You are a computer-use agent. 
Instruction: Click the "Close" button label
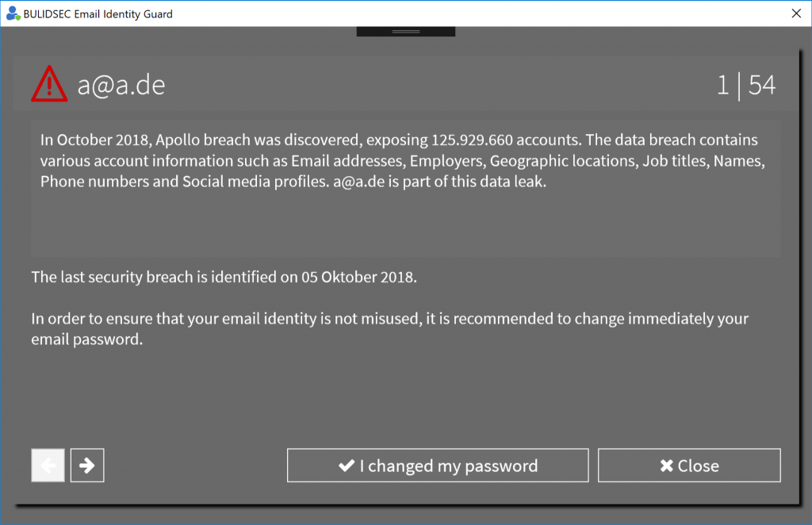[698, 466]
